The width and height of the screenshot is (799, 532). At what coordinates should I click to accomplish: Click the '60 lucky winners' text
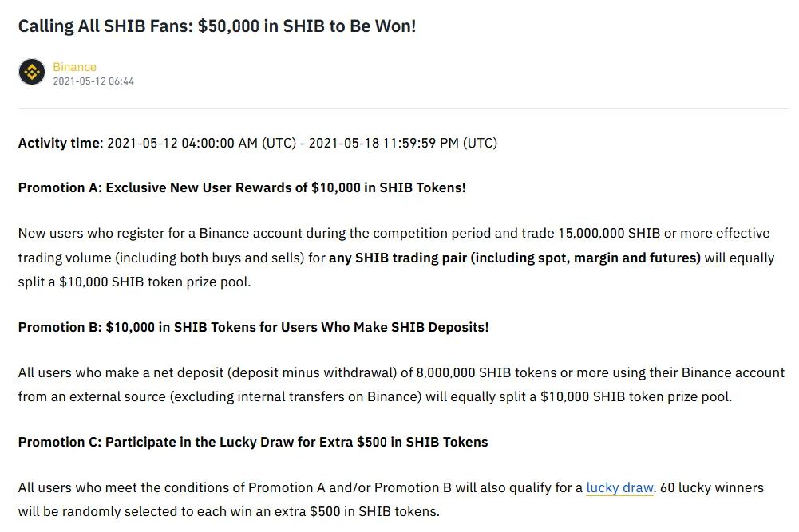click(711, 487)
